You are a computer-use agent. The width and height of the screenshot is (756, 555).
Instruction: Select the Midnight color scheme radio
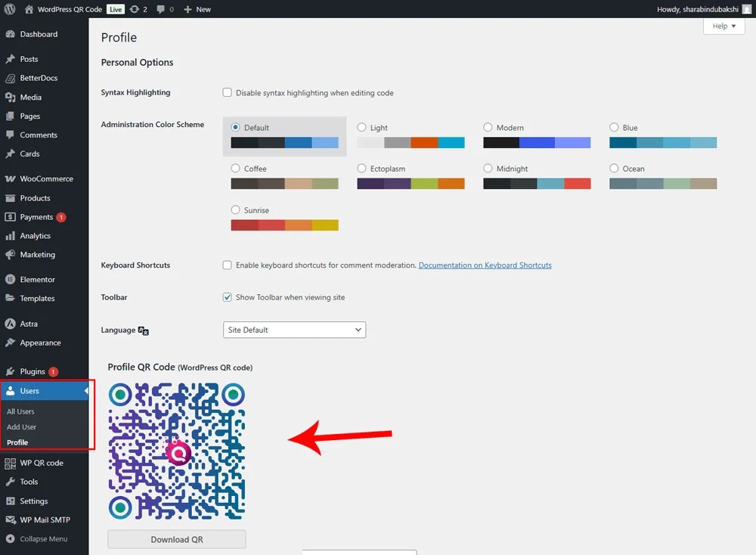(488, 169)
